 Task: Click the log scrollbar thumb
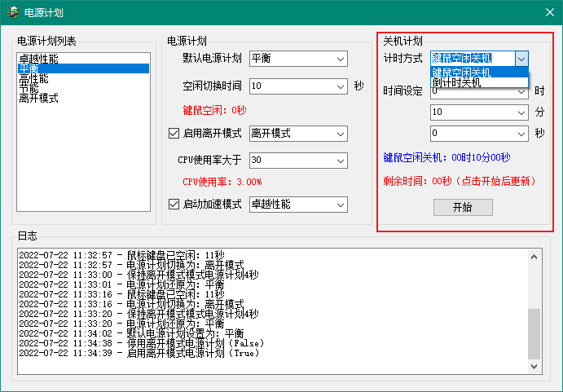534,333
